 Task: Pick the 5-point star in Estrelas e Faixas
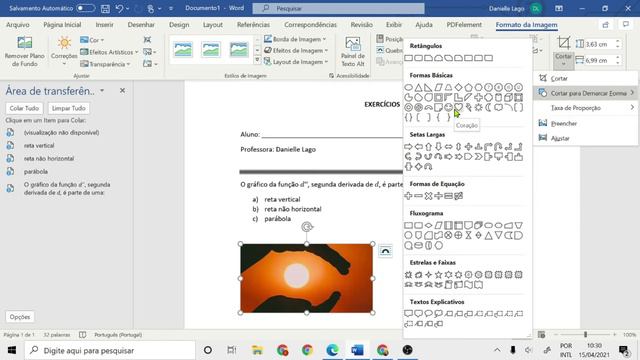[x=438, y=275]
